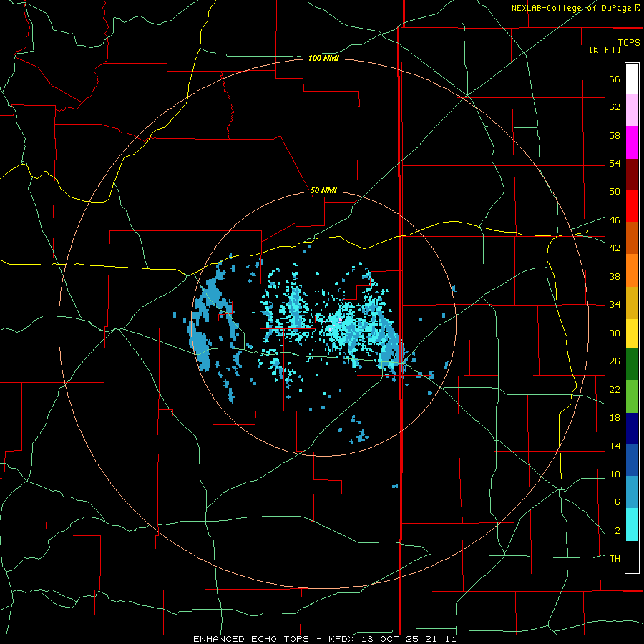Click the '10' legend value label
The height and width of the screenshot is (644, 644).
pos(615,474)
